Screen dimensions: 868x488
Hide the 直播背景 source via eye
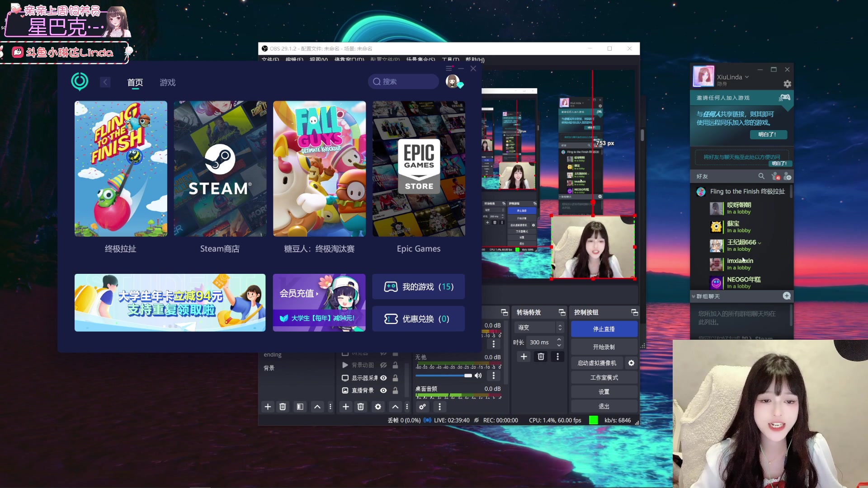point(383,390)
